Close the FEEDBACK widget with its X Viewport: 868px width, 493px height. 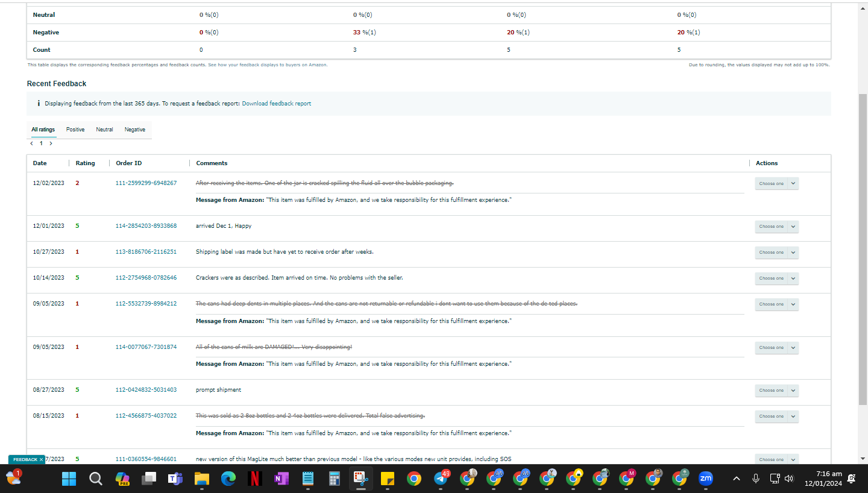coord(41,459)
